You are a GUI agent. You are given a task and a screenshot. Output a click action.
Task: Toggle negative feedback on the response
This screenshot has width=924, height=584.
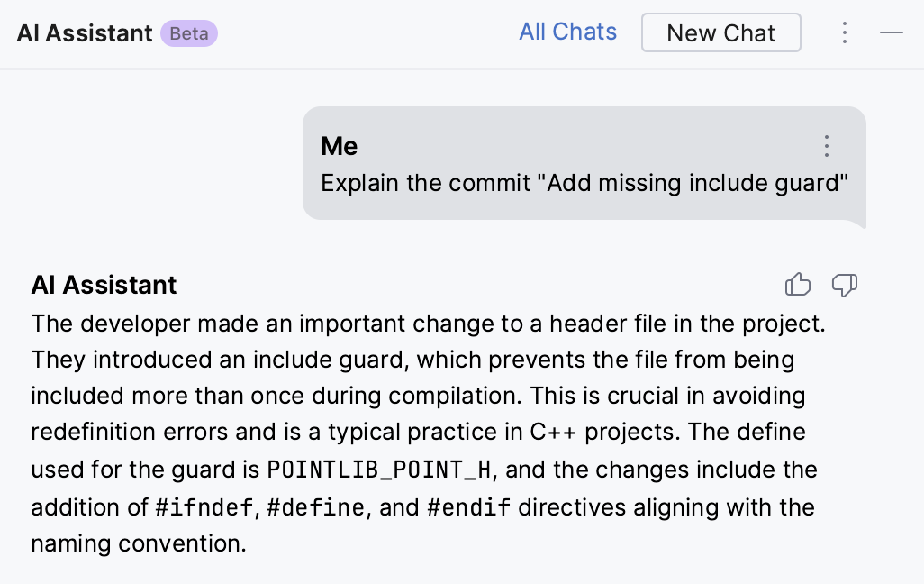[844, 284]
